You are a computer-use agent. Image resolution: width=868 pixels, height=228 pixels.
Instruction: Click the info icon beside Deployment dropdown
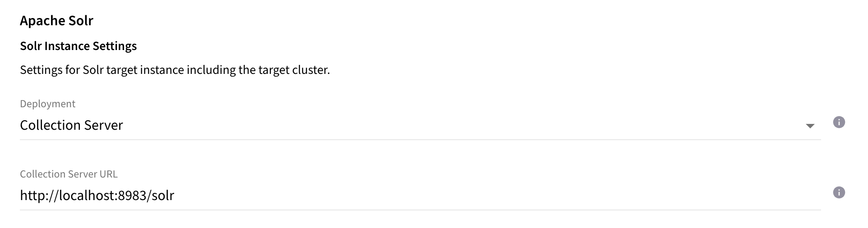(x=839, y=122)
